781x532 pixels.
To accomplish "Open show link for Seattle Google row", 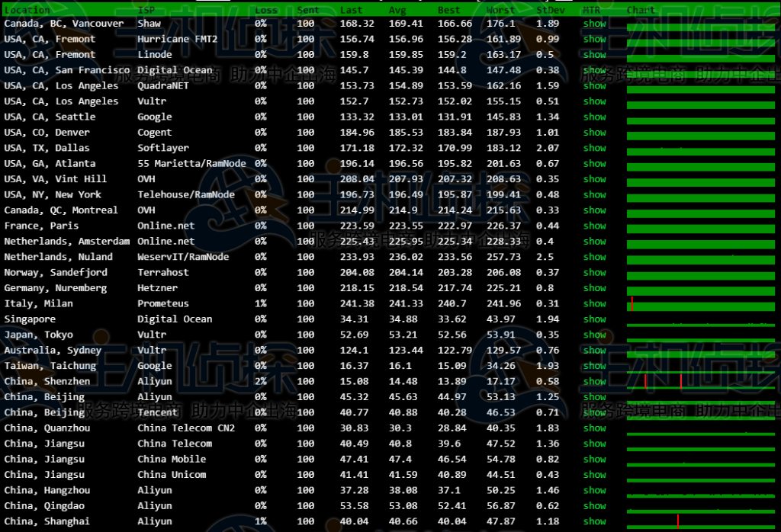I will tap(595, 117).
